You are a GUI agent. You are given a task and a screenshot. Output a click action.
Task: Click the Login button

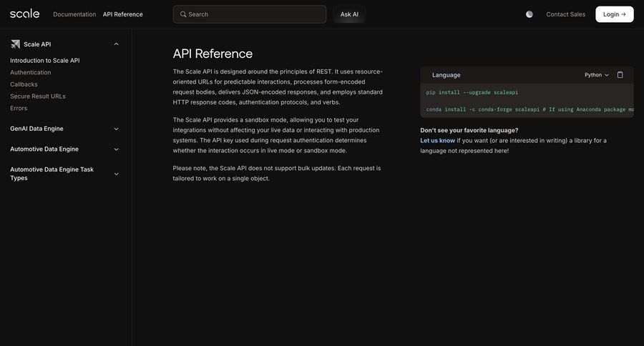click(614, 14)
